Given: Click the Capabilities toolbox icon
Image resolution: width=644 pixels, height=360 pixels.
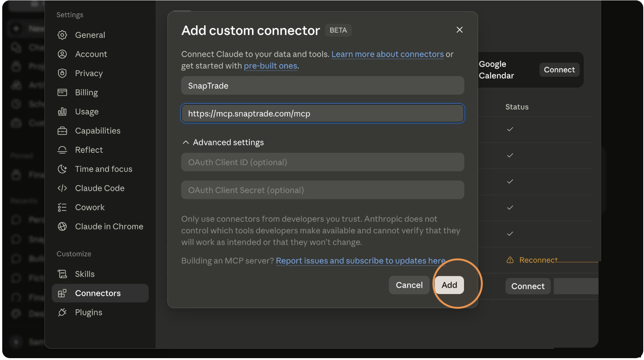Looking at the screenshot, I should pyautogui.click(x=62, y=131).
